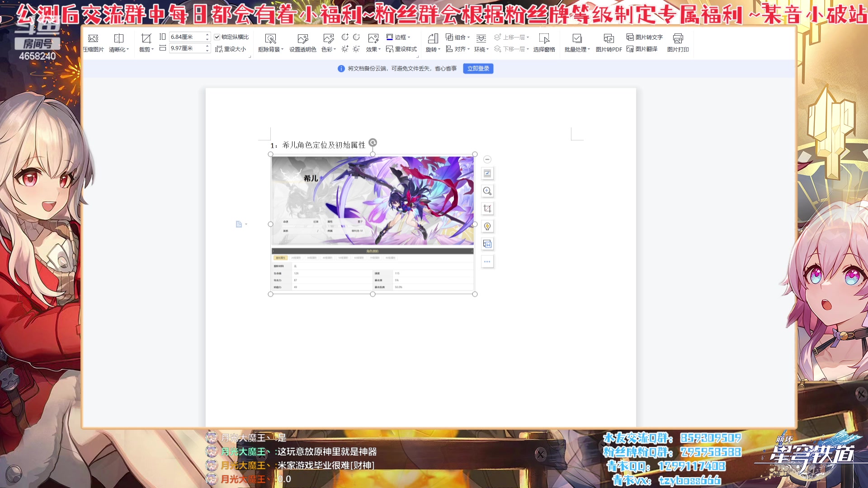Click the 图片翻译 picture translation button

642,49
